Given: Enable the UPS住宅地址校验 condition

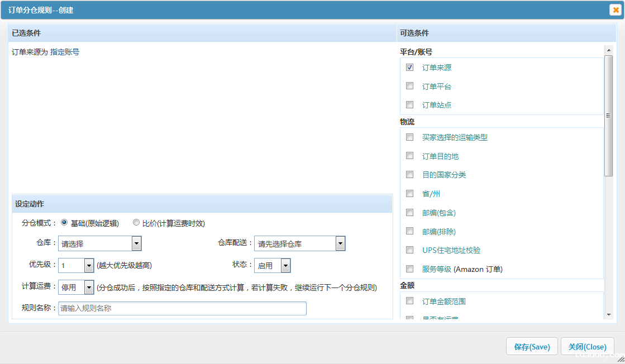Looking at the screenshot, I should (x=409, y=250).
